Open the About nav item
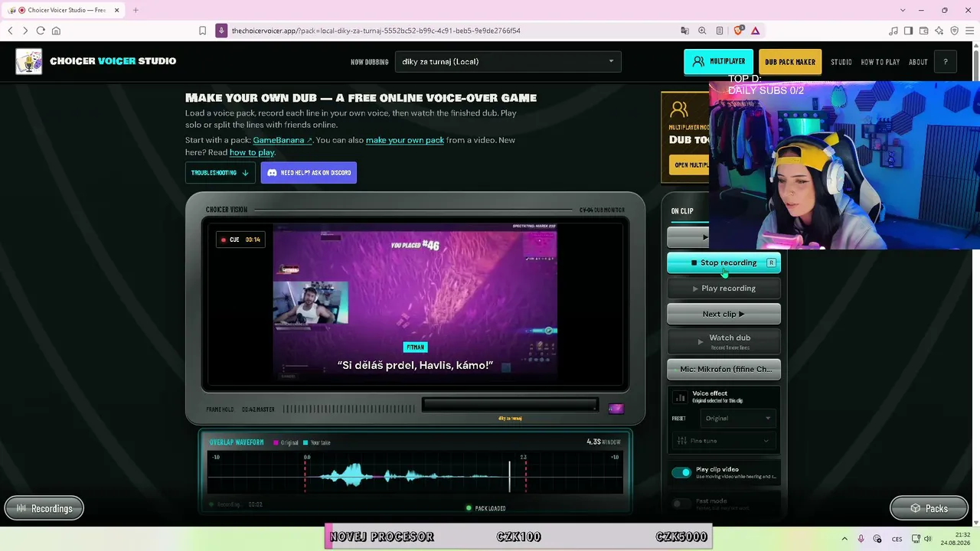Screen dimensions: 980x551 coord(918,62)
